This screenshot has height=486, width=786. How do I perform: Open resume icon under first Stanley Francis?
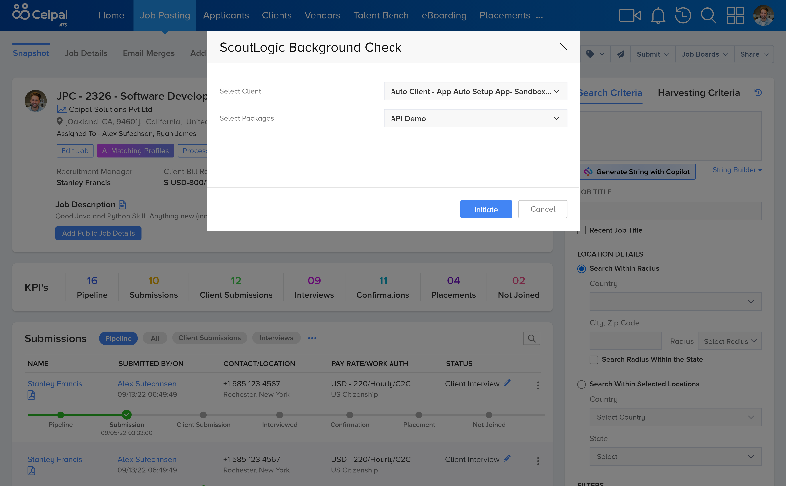[x=31, y=395]
